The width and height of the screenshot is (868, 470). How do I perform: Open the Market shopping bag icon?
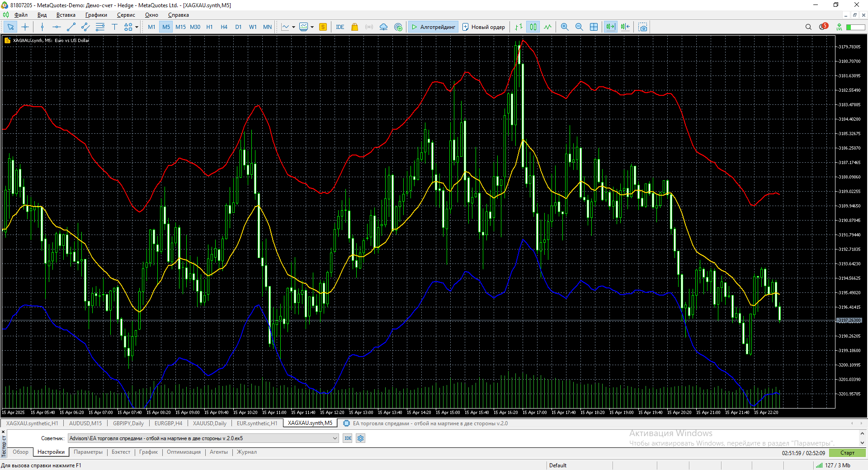tap(354, 27)
